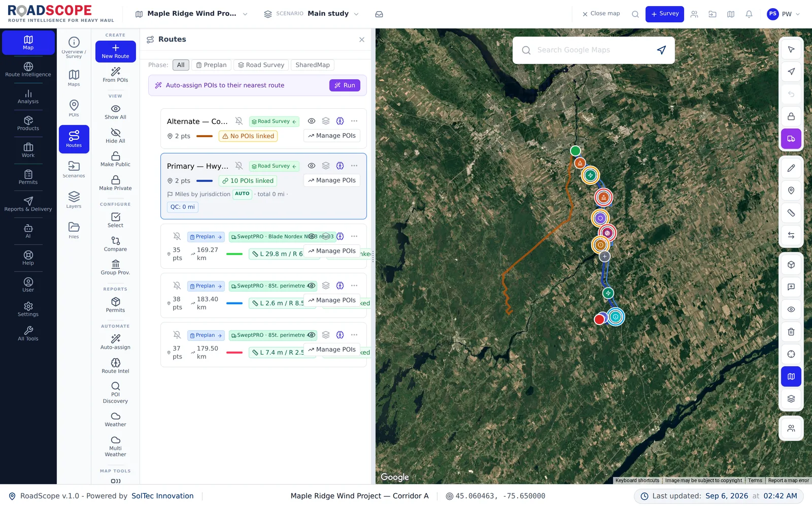Run auto-assign POIs to nearest route

[x=345, y=85]
